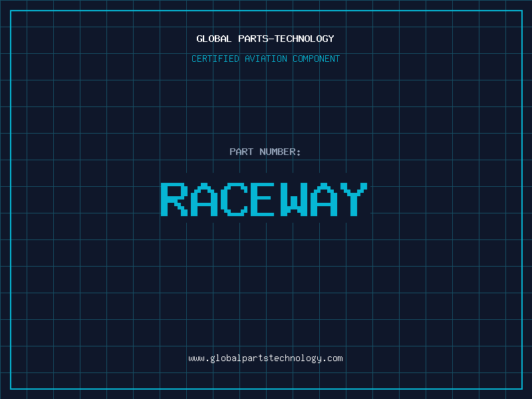Click the PART NUMBER: label
The width and height of the screenshot is (532, 399).
pyautogui.click(x=265, y=152)
